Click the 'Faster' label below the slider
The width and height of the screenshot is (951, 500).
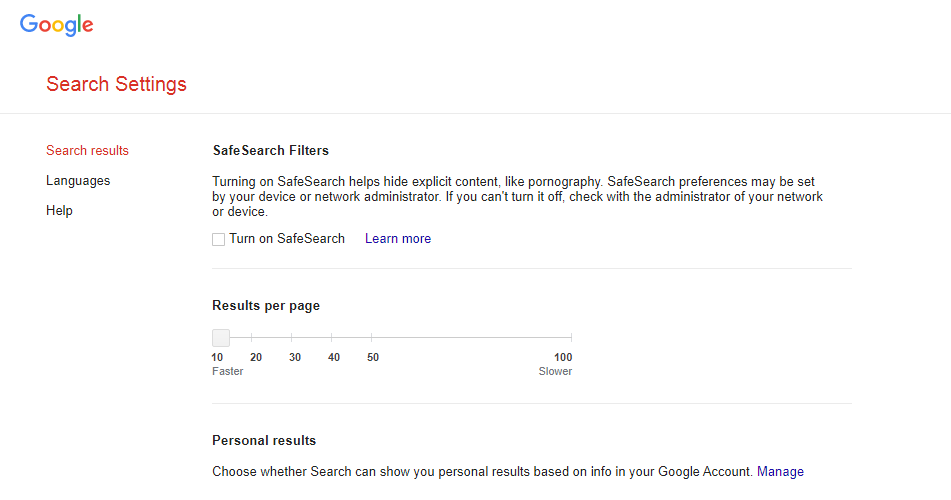[x=227, y=371]
